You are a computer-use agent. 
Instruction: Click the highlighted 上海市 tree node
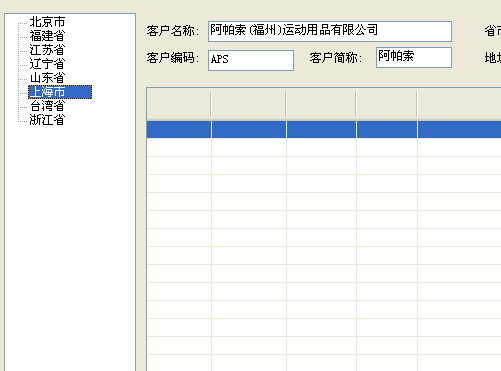pyautogui.click(x=60, y=92)
